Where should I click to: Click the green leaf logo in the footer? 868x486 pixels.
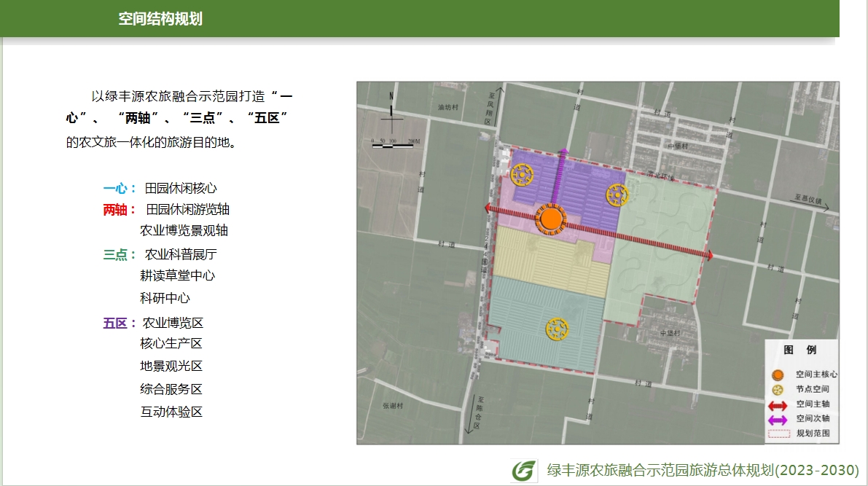point(524,471)
